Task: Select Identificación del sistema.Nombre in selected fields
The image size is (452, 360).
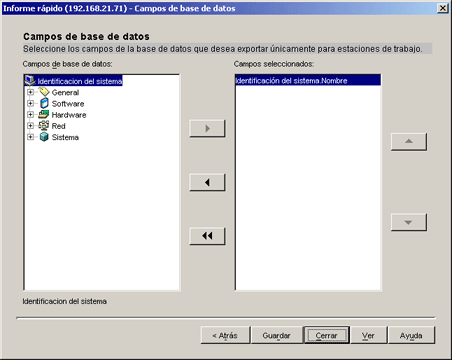Action: (x=308, y=80)
